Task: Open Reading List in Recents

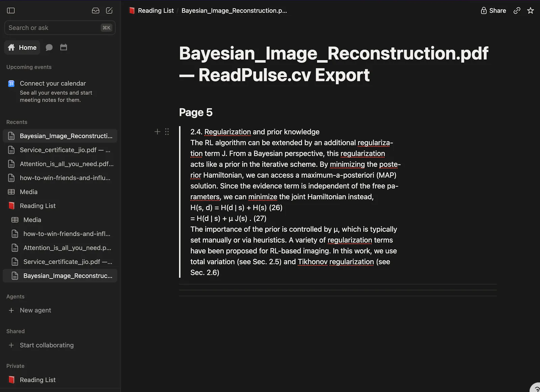Action: pos(60,206)
